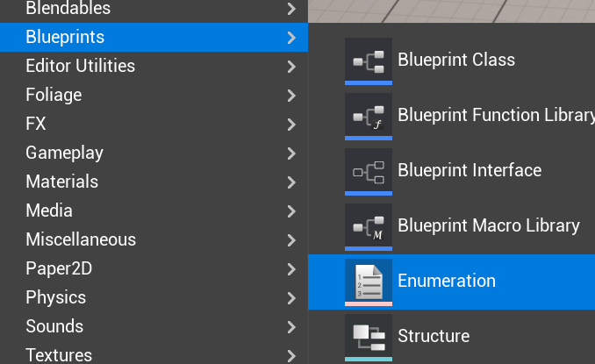Click the Enumeration list icon
Viewport: 595px width, 364px height.
coord(369,281)
